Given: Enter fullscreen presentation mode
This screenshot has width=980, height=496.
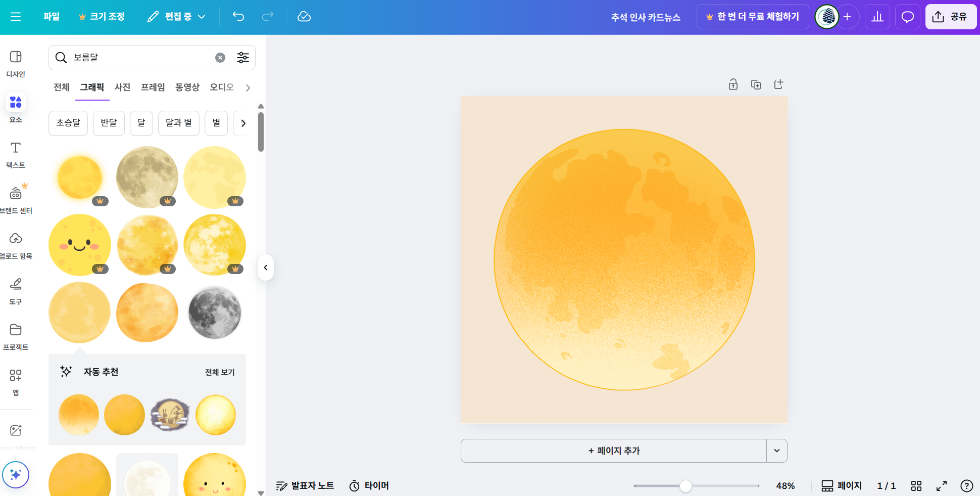Looking at the screenshot, I should pyautogui.click(x=942, y=485).
